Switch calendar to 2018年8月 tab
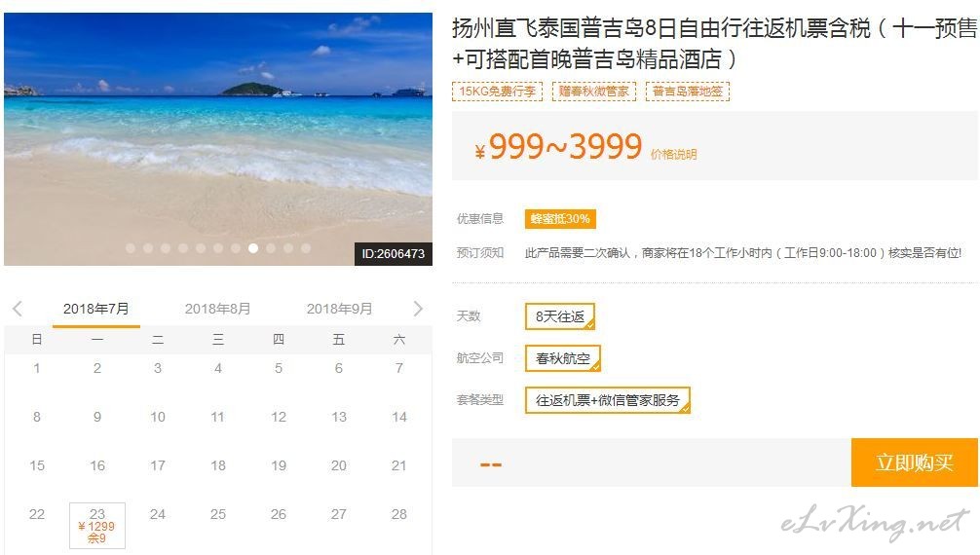This screenshot has width=980, height=555. [217, 309]
